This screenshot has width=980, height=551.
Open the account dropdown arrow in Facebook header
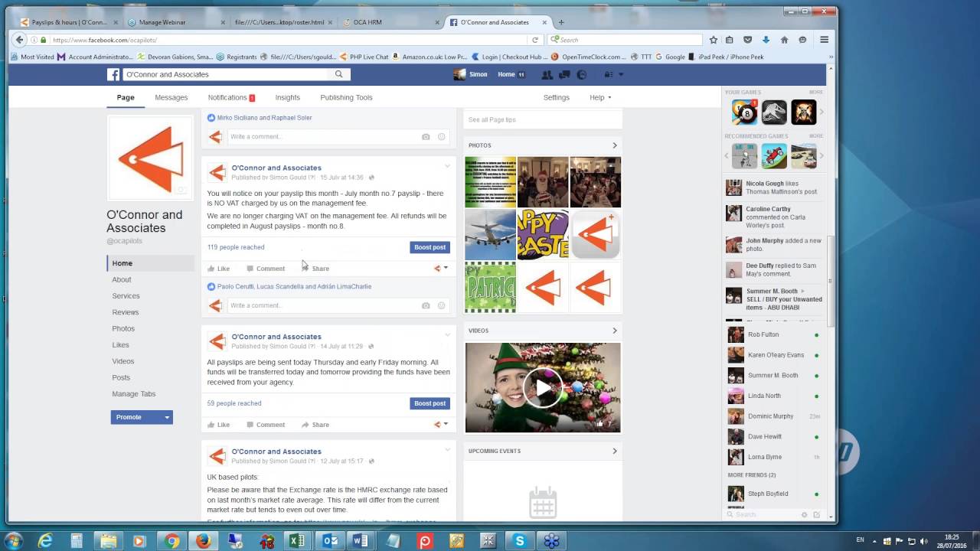click(x=621, y=74)
